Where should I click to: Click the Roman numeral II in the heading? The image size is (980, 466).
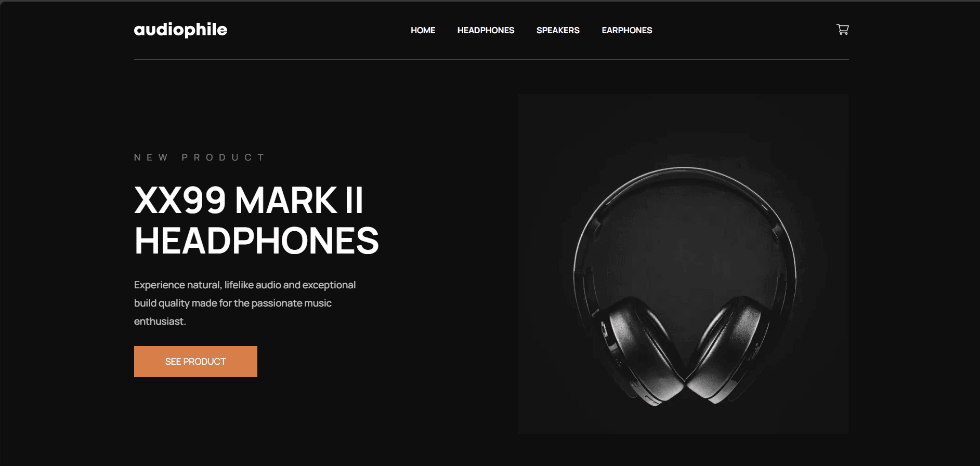point(354,201)
